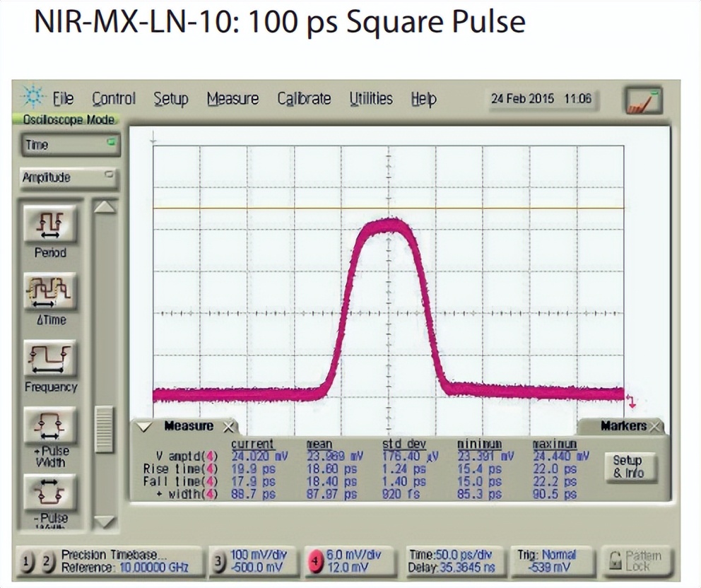Close the Markers tab
The width and height of the screenshot is (701, 588).
click(x=655, y=426)
